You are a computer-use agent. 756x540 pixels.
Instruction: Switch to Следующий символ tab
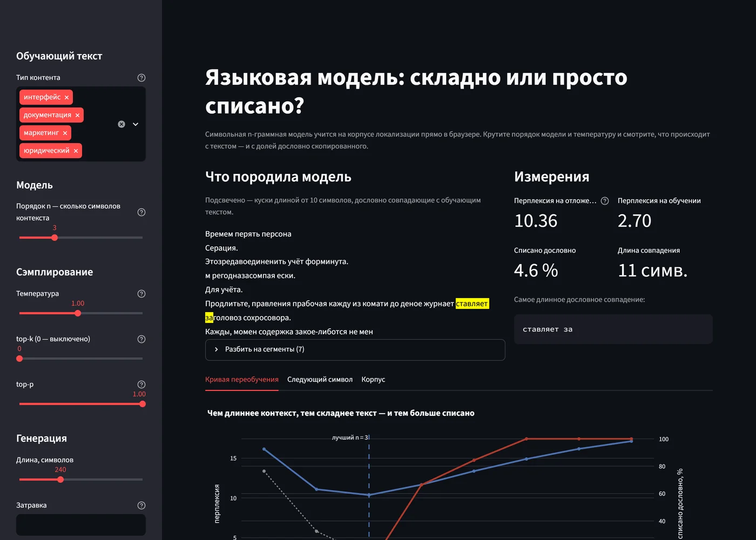[320, 380]
